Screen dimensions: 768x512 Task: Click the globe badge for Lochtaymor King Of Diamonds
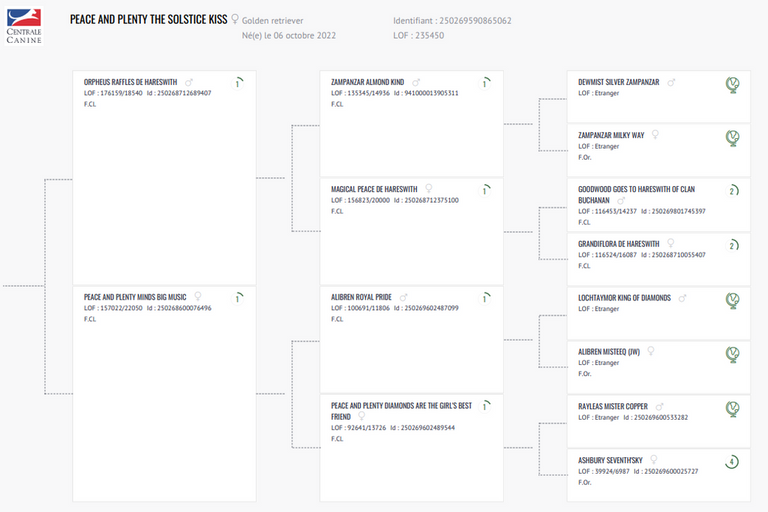732,300
